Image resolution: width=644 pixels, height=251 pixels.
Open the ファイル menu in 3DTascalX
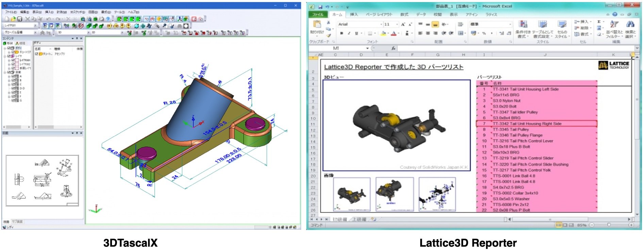[11, 12]
